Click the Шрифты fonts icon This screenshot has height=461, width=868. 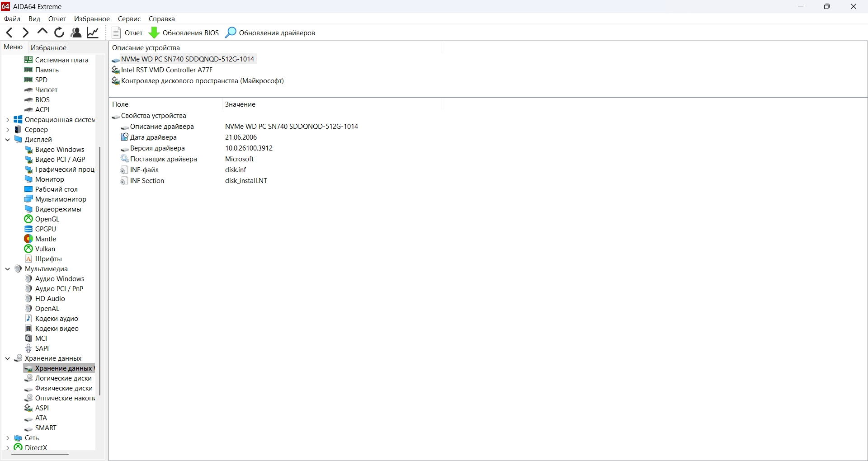[28, 259]
